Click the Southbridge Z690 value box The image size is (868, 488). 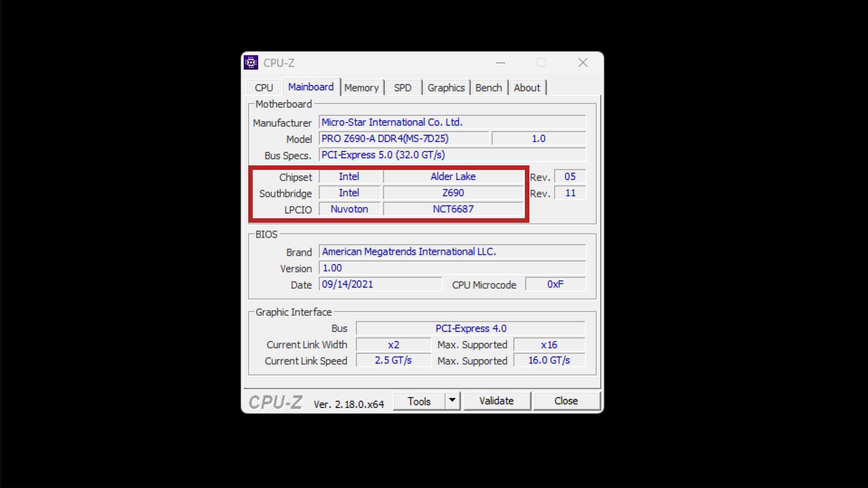click(453, 193)
